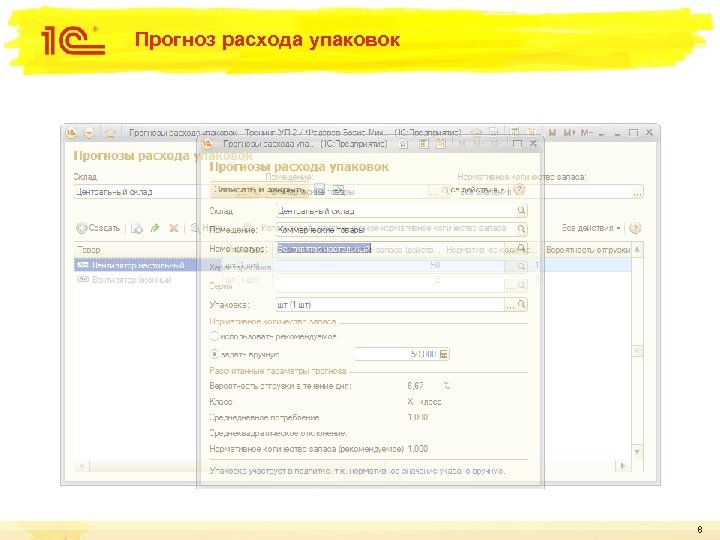This screenshot has width=720, height=540.
Task: Click magnifier icon in dialog Склад field
Action: (x=521, y=210)
